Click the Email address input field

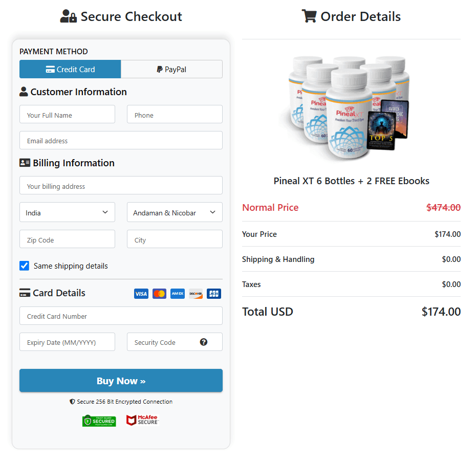[x=121, y=140]
